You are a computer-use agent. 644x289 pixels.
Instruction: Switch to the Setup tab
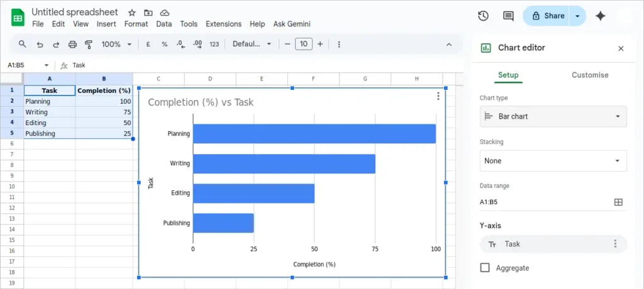pos(508,75)
